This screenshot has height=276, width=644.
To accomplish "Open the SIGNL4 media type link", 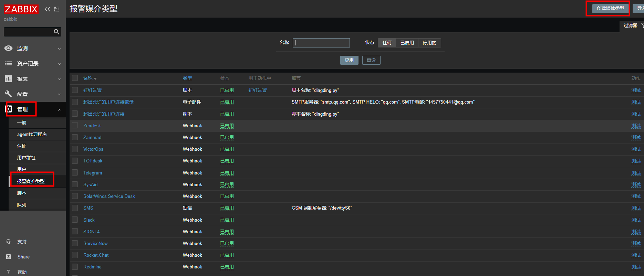I will pos(91,232).
